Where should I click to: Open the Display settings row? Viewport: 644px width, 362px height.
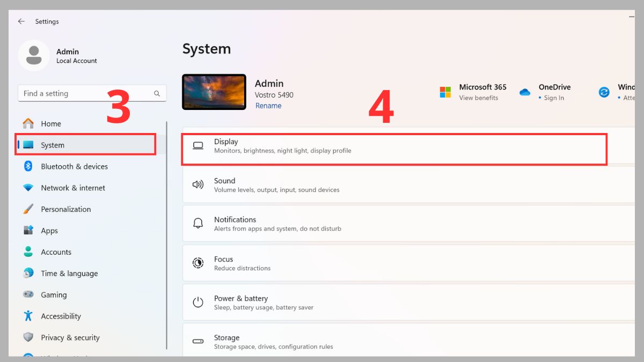[x=394, y=146]
